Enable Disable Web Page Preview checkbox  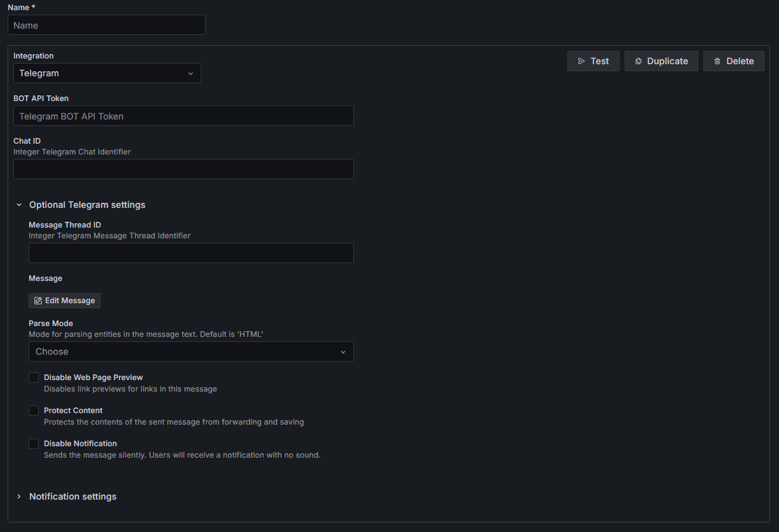(x=34, y=378)
